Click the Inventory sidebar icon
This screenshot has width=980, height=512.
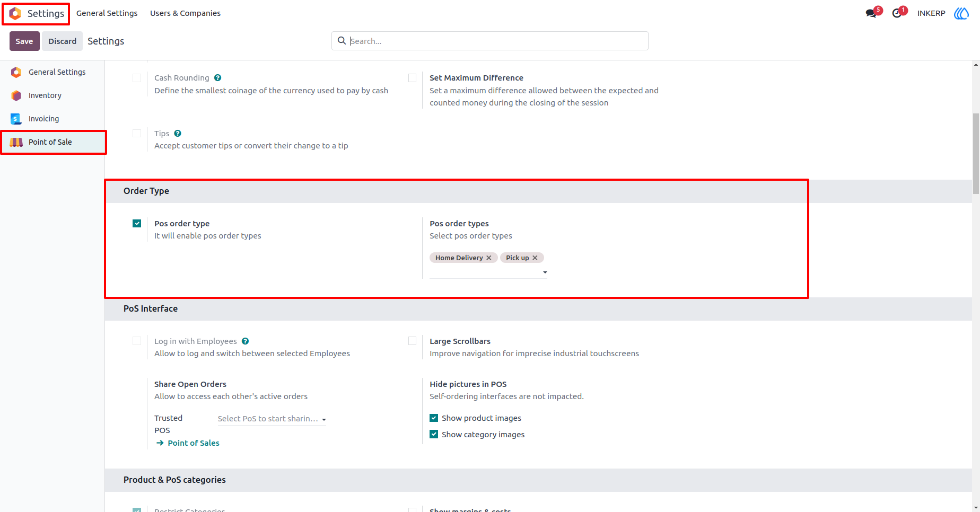[16, 95]
